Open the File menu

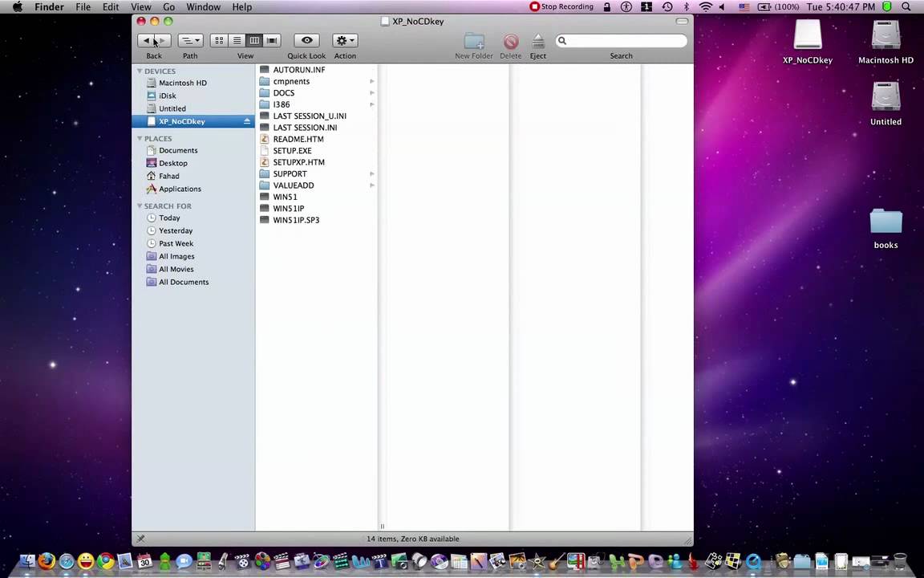[x=83, y=7]
